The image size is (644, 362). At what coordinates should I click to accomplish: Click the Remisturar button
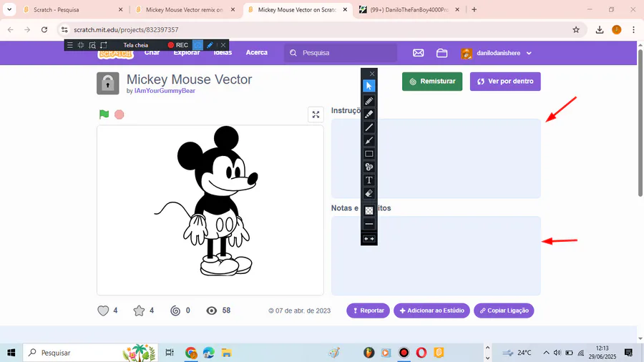pos(432,82)
